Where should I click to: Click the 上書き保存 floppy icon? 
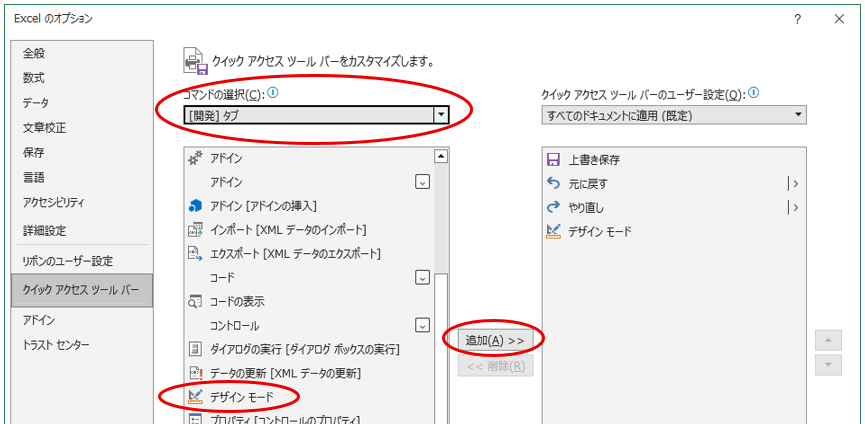tap(553, 160)
